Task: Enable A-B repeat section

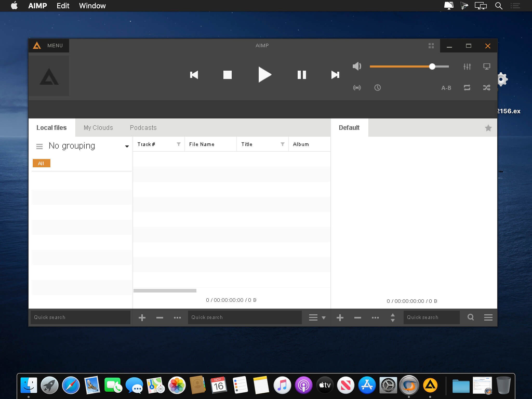Action: pos(446,88)
